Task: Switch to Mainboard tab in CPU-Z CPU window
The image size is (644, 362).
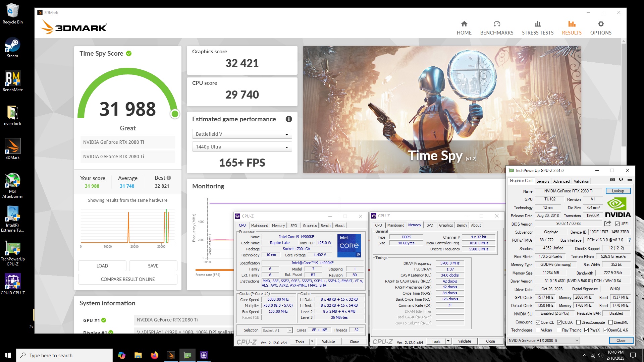Action: point(260,226)
